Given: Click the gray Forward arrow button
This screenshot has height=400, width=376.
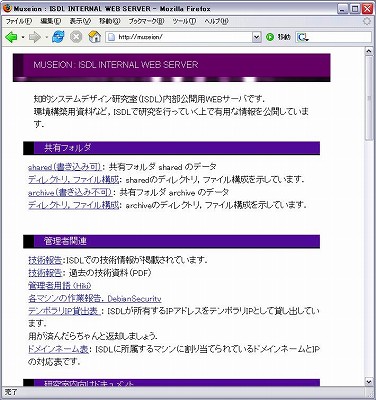Looking at the screenshot, I should (35, 37).
